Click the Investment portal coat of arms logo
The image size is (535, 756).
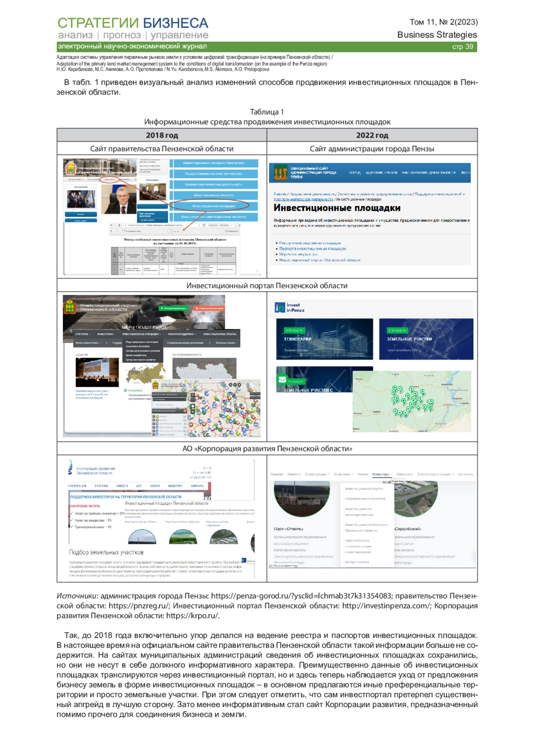69,306
